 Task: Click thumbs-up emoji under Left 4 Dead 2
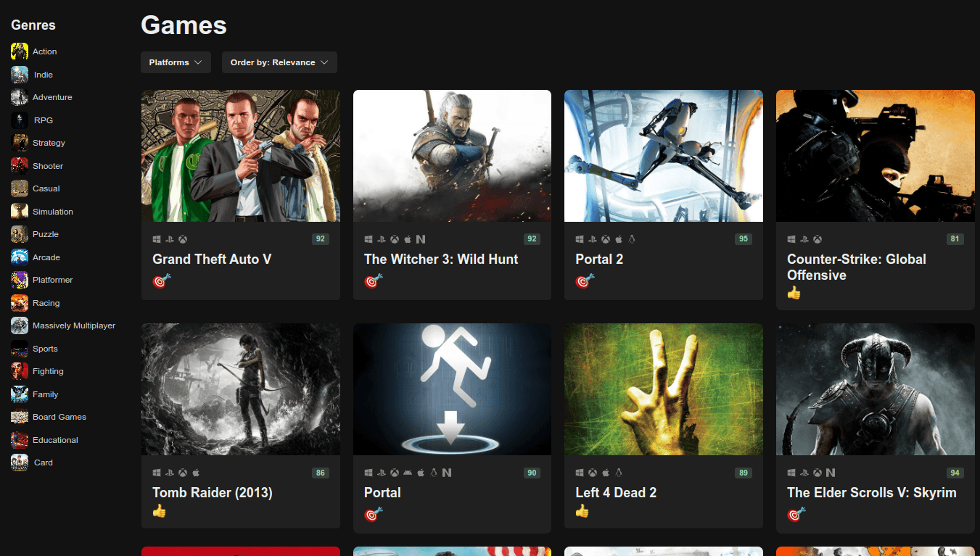[582, 511]
